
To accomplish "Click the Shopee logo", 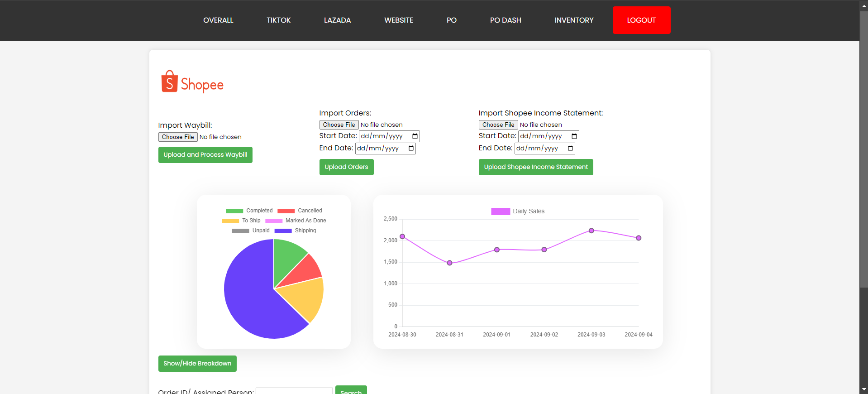I will [192, 82].
